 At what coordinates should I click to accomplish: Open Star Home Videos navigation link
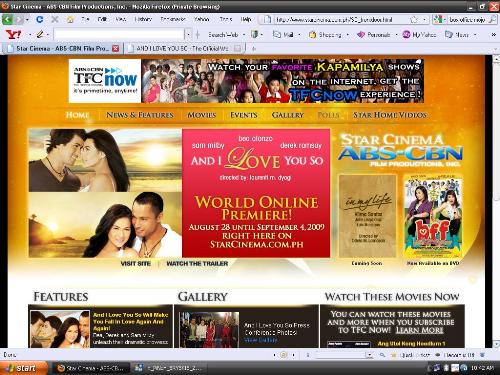point(390,115)
